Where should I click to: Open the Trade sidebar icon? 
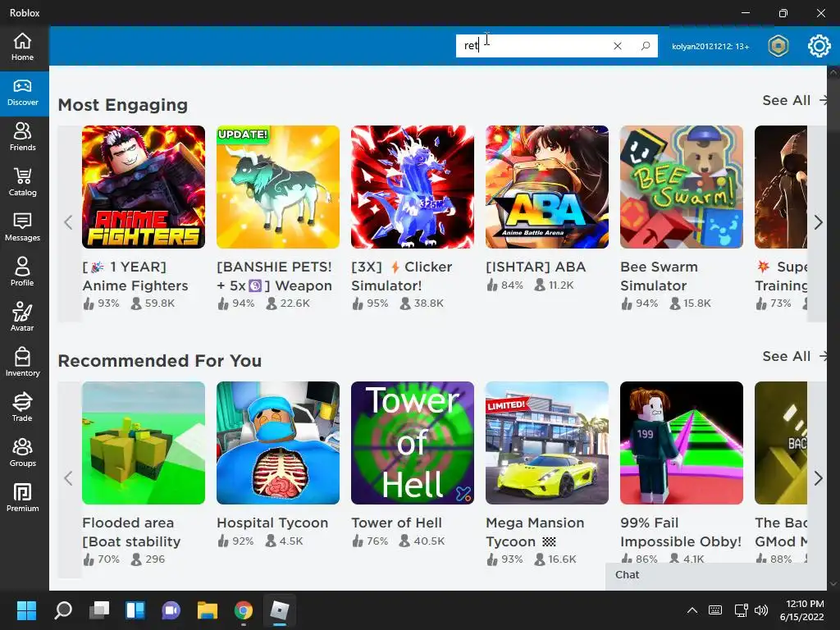[x=22, y=407]
